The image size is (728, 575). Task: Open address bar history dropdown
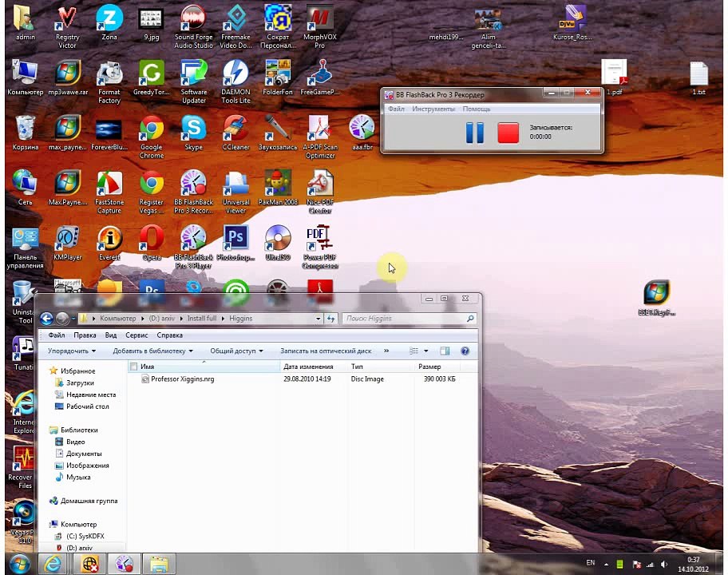coord(318,319)
